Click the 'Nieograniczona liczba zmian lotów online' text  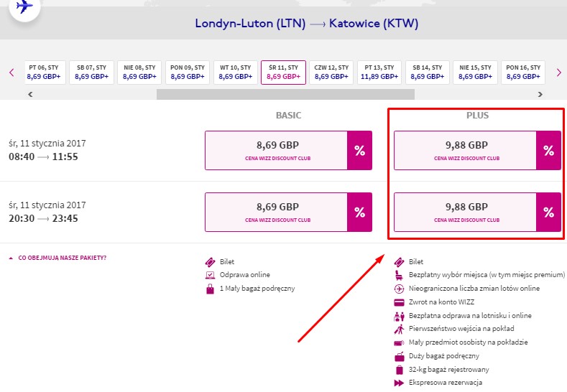pyautogui.click(x=474, y=289)
